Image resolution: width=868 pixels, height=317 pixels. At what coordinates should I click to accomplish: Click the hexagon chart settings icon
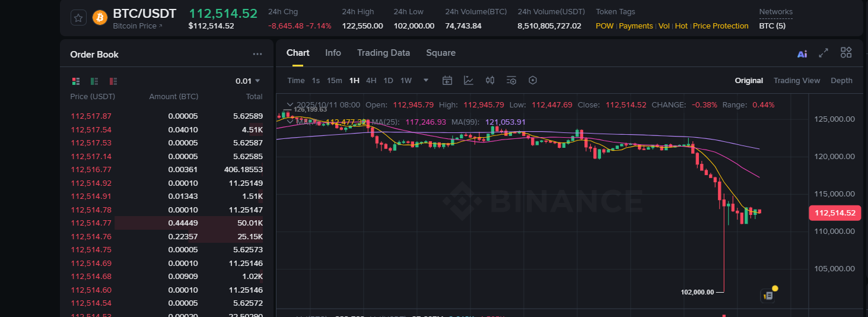point(533,80)
